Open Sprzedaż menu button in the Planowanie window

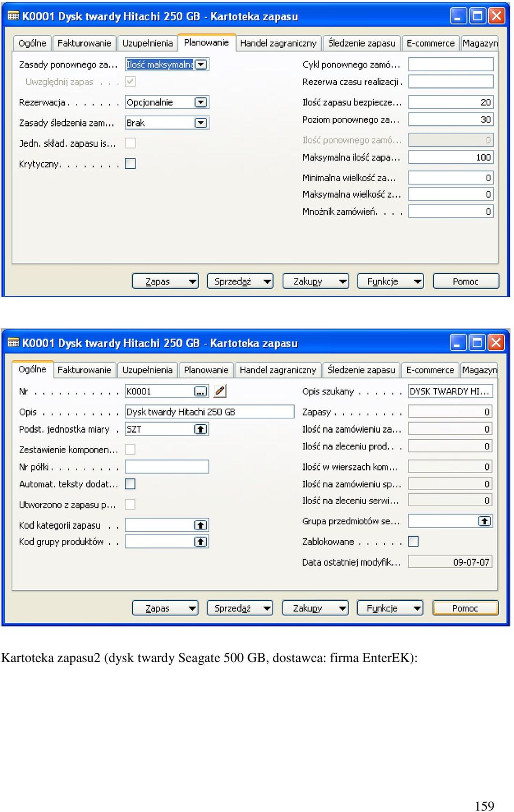pos(240,281)
